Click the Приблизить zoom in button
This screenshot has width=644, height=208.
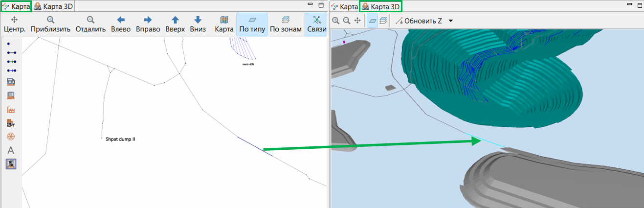(x=50, y=24)
